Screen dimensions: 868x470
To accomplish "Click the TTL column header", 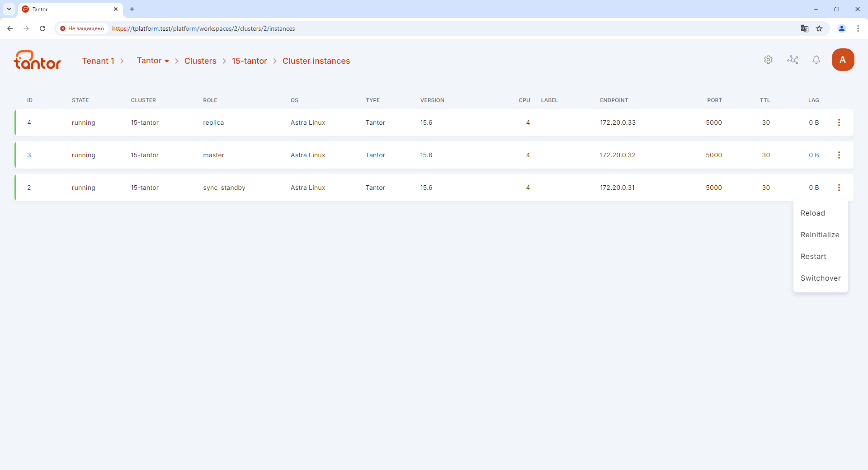I will [765, 100].
